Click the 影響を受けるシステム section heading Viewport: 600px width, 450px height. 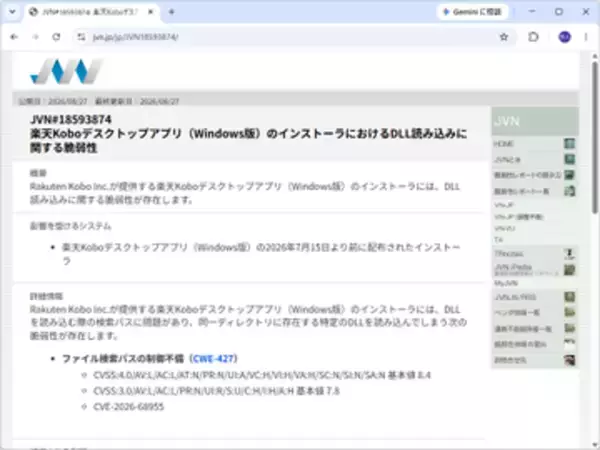click(70, 226)
